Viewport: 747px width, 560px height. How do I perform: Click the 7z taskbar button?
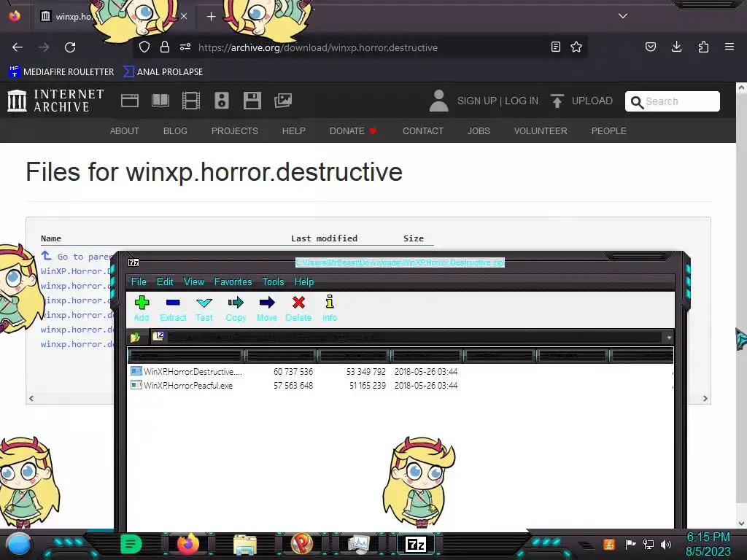tap(416, 544)
